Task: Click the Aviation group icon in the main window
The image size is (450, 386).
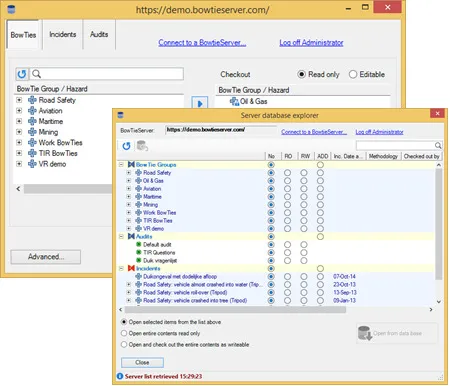Action: [32, 111]
